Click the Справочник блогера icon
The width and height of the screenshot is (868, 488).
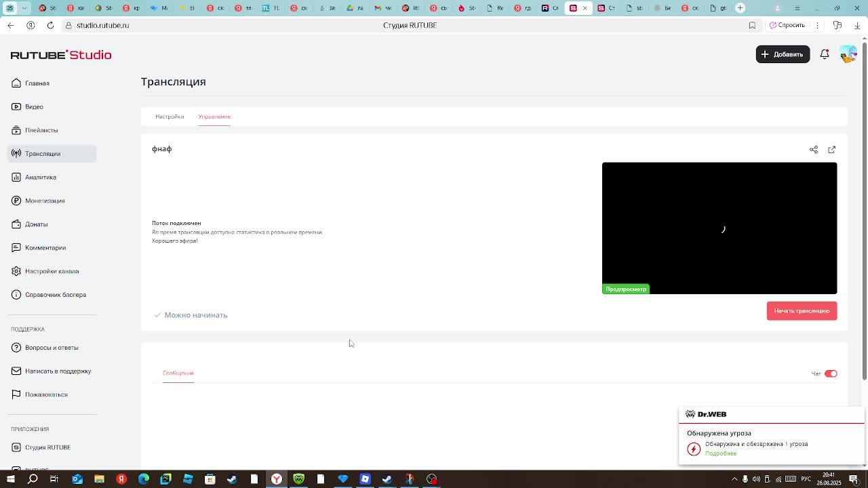[x=16, y=295]
